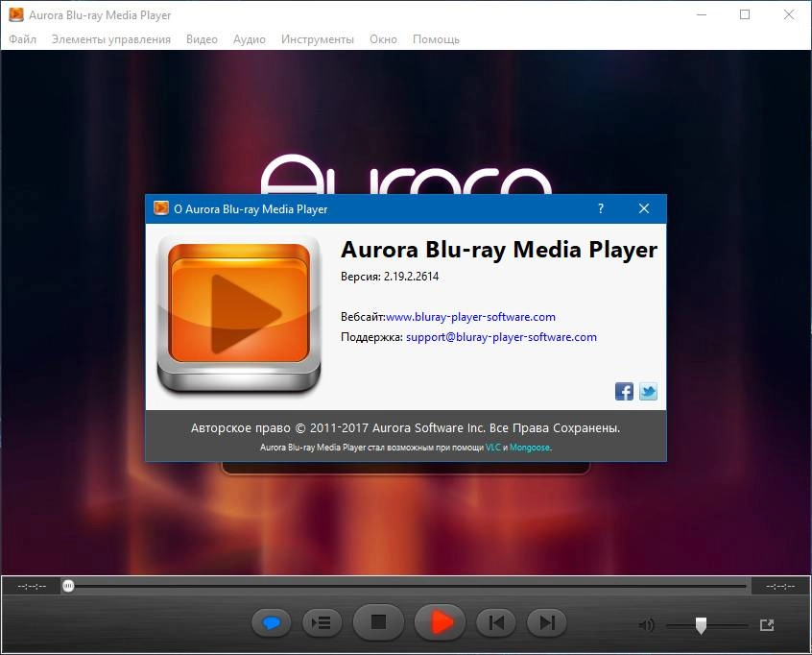Toggle fullscreen with the expand icon
Screen dimensions: 812x655
pyautogui.click(x=767, y=625)
